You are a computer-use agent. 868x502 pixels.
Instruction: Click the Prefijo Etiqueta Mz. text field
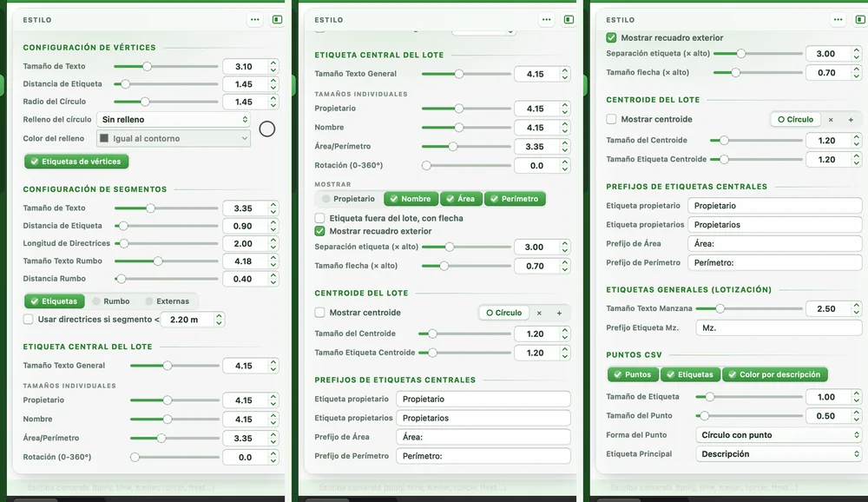[x=779, y=327]
